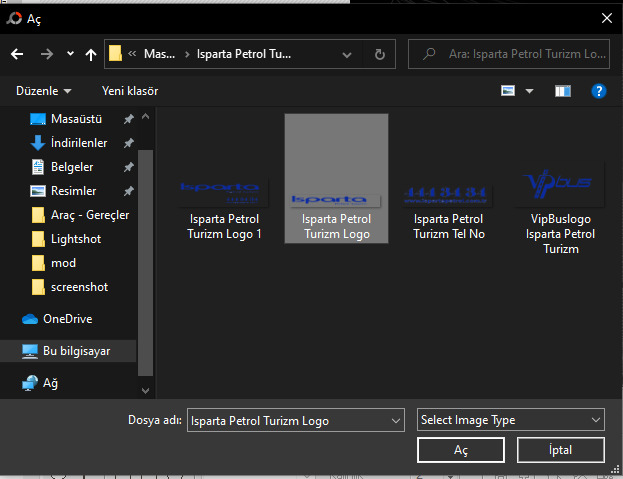This screenshot has height=479, width=623.
Task: Open recent locations dropdown arrow
Action: coord(70,54)
